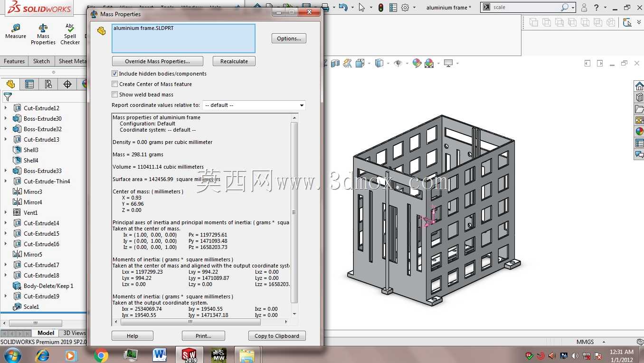644x363 pixels.
Task: Click the feature tree filter funnel
Action: tap(8, 97)
